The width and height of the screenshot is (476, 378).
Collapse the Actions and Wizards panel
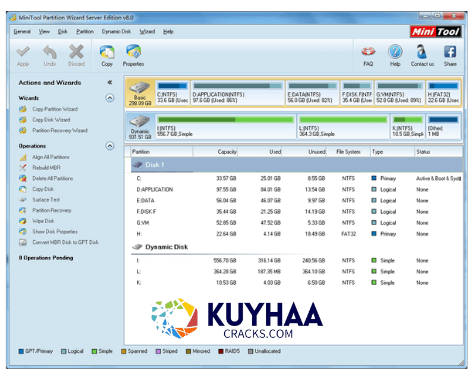click(110, 82)
